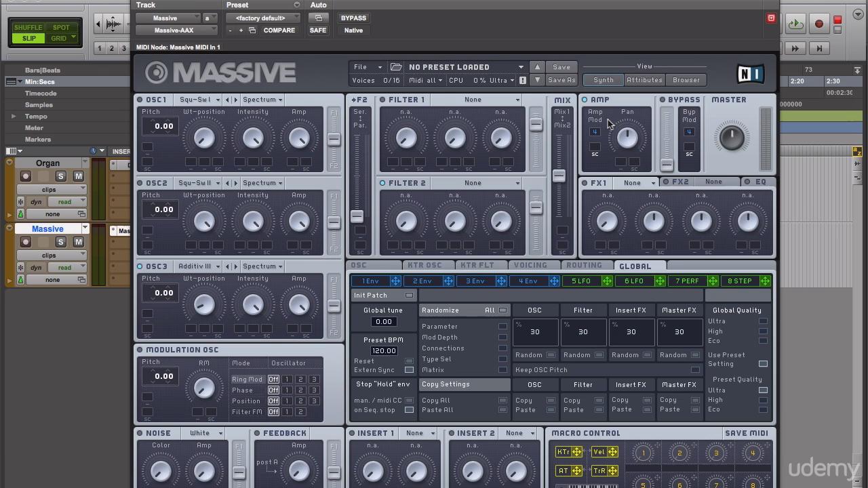Click the loop playback icon in the transport
This screenshot has width=868, height=488.
coord(795,24)
